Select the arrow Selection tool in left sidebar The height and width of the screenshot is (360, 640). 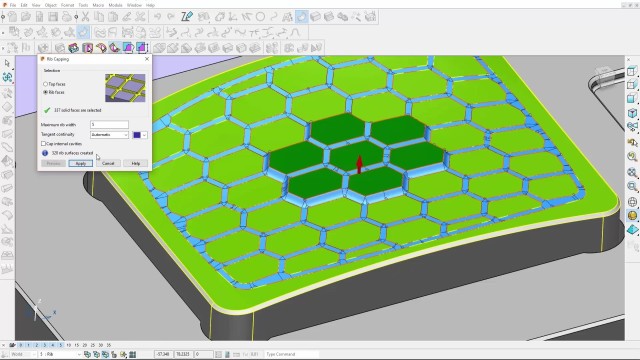7,63
